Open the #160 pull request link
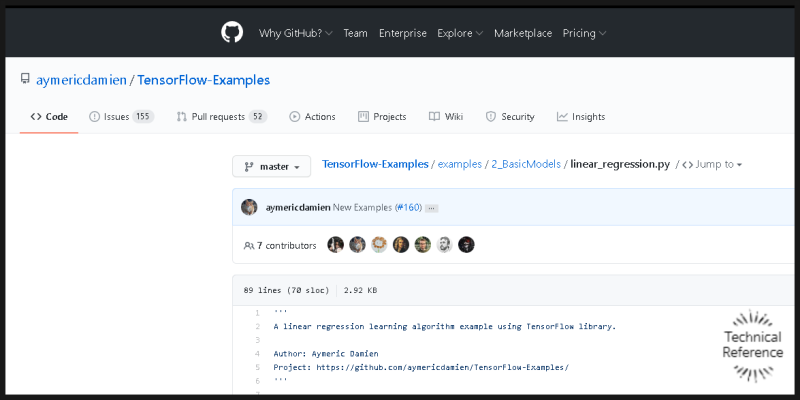The height and width of the screenshot is (400, 800). click(x=408, y=207)
